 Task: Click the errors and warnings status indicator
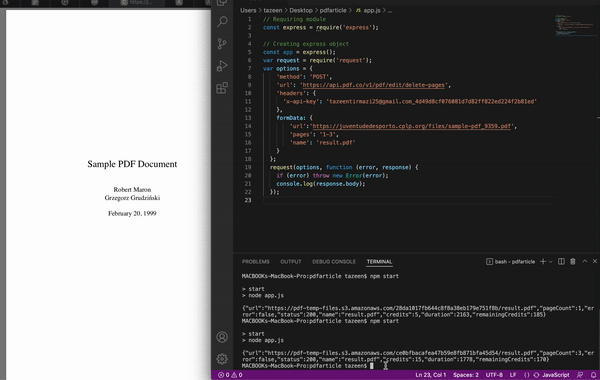[230, 375]
